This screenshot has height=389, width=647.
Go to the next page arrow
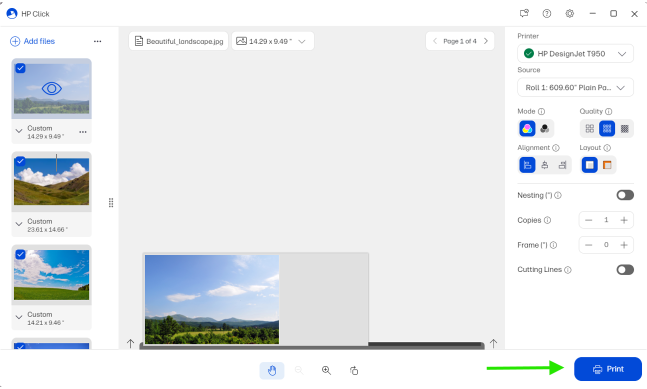click(x=486, y=41)
